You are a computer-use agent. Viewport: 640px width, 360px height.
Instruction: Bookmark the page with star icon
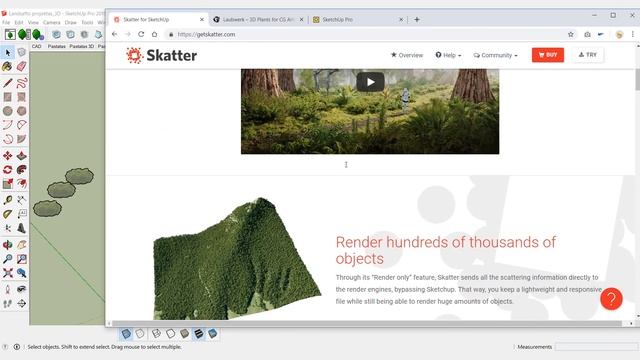point(571,34)
